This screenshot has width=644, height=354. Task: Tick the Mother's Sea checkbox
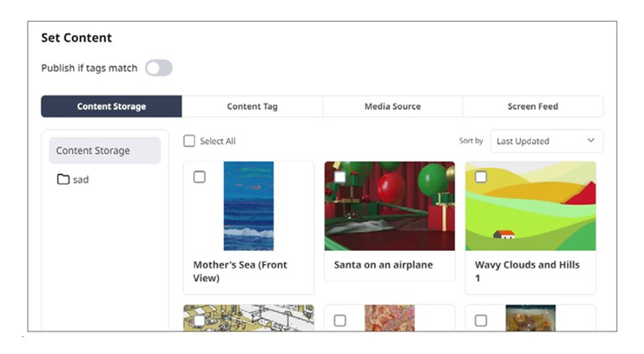click(x=200, y=177)
